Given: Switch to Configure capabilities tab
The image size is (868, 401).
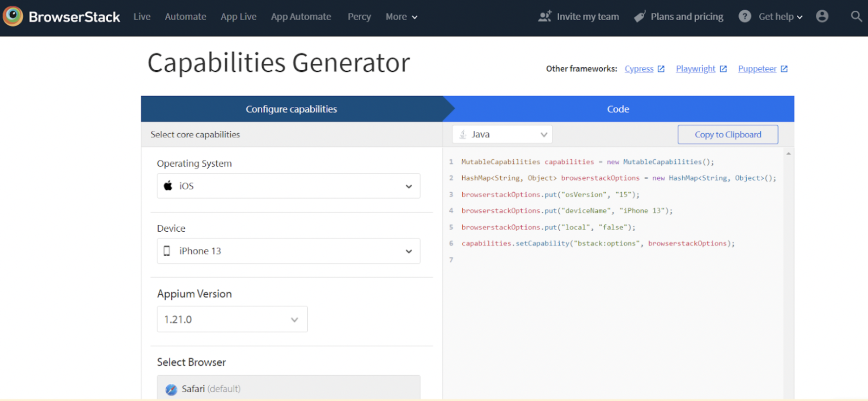Looking at the screenshot, I should pos(292,109).
